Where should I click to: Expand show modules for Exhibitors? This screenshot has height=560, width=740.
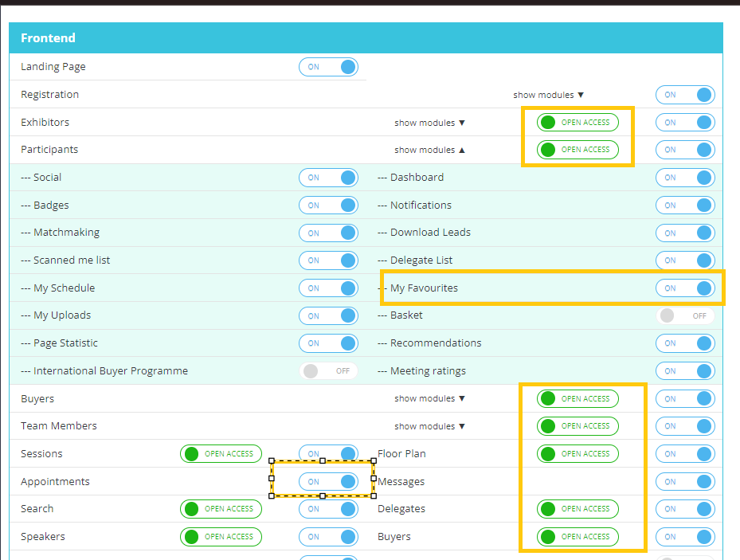point(429,123)
